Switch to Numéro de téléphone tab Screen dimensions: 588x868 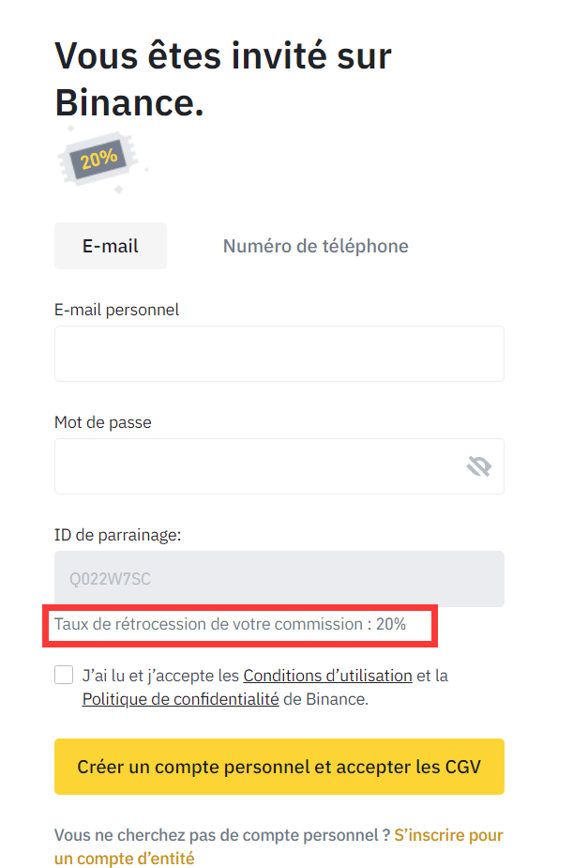pyautogui.click(x=316, y=246)
